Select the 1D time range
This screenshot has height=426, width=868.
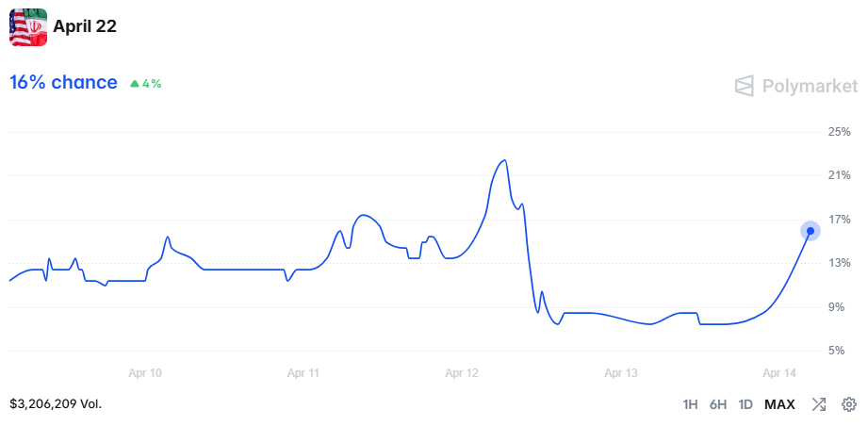pos(745,404)
